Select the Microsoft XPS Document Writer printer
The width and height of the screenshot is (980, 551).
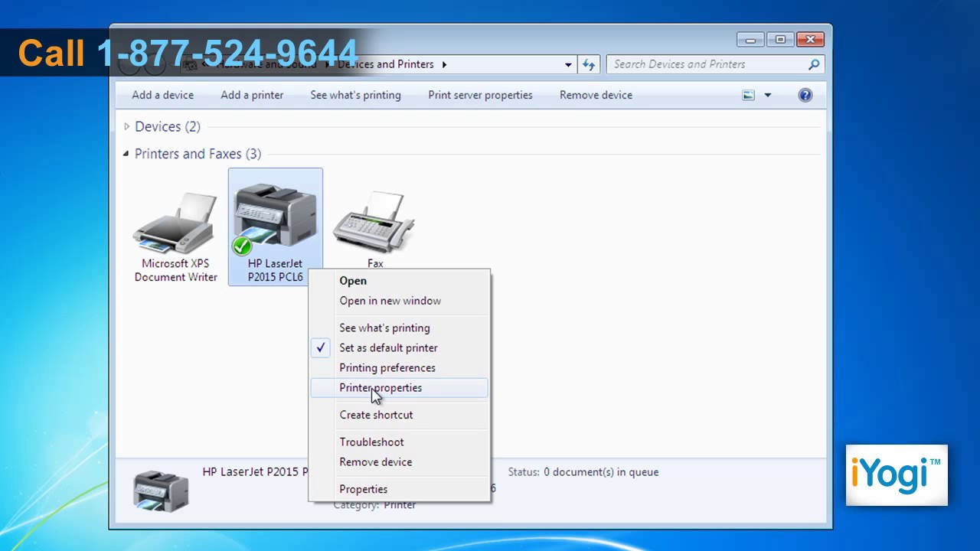[x=175, y=236]
